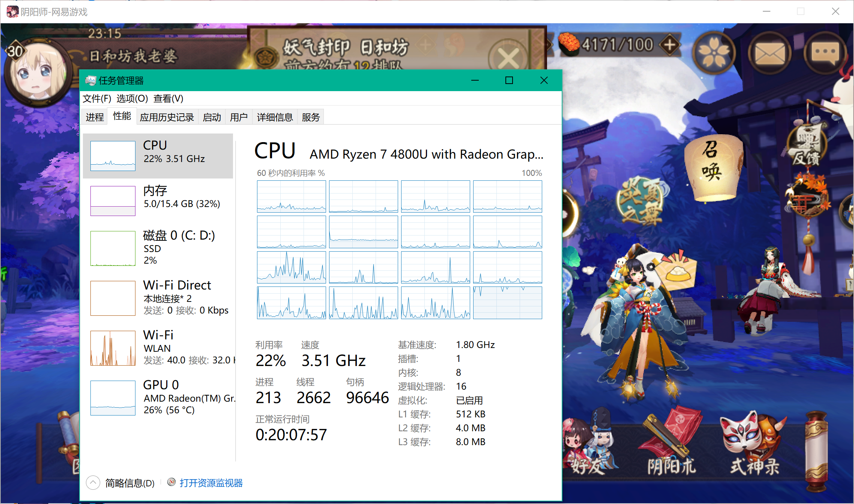
Task: Click the 1.80 GHz base speed value
Action: point(475,345)
